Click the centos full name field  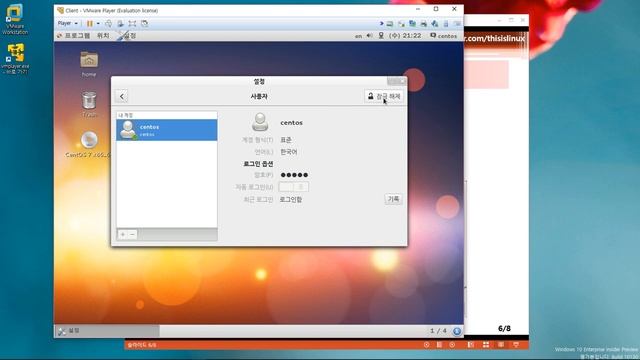[x=291, y=122]
